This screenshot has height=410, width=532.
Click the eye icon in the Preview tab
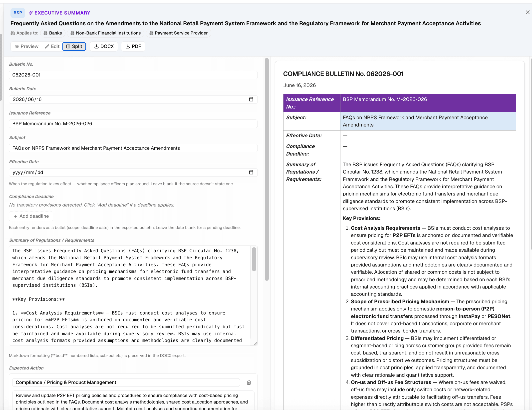point(17,46)
